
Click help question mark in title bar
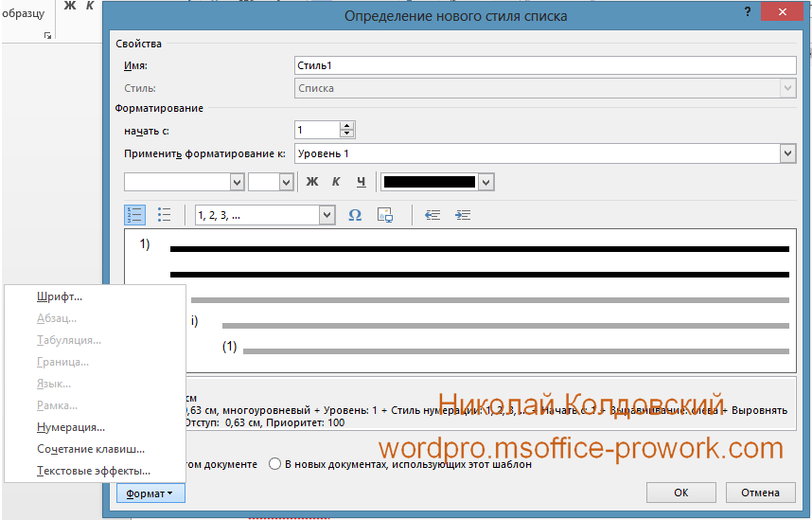(x=748, y=12)
